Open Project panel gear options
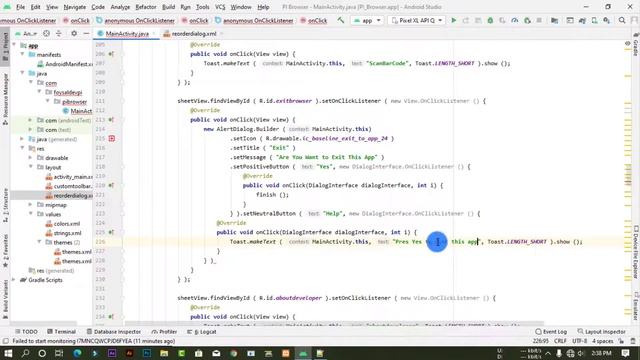The image size is (640, 360). click(74, 33)
